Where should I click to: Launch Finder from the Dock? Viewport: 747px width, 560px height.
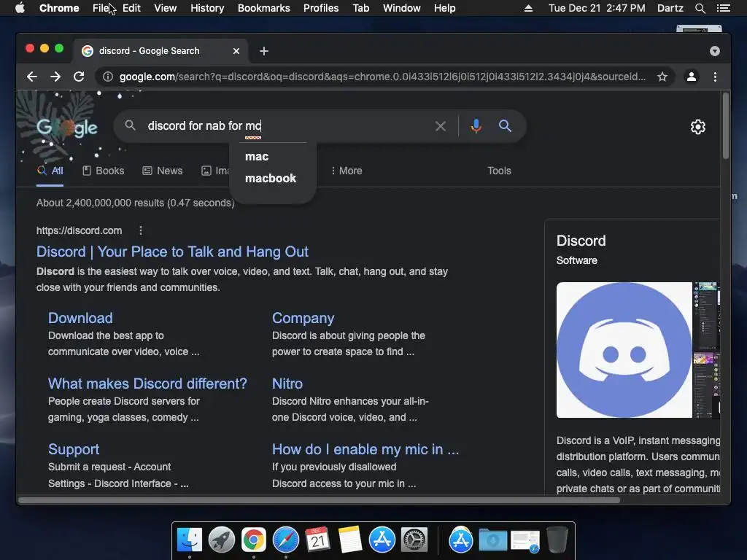tap(190, 540)
